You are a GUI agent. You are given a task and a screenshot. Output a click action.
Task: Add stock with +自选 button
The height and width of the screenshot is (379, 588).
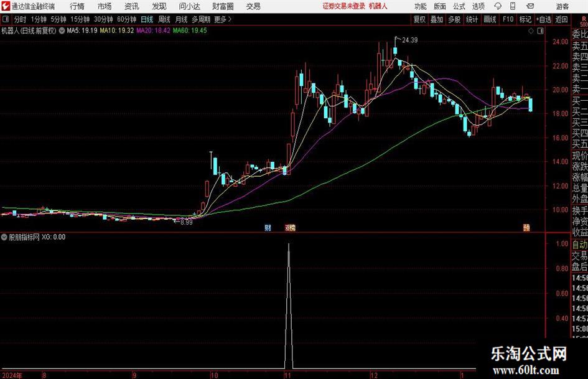(x=543, y=19)
